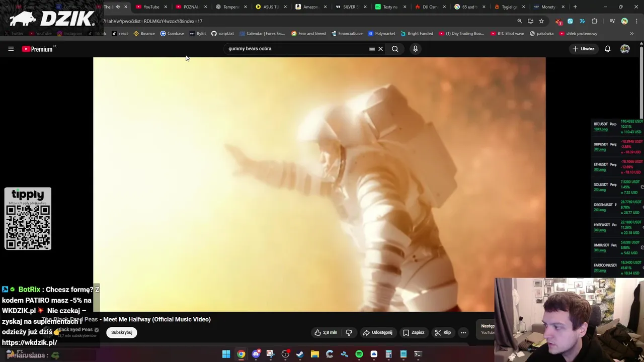Image resolution: width=644 pixels, height=362 pixels.
Task: Open File Explorer from the taskbar
Action: click(x=314, y=354)
